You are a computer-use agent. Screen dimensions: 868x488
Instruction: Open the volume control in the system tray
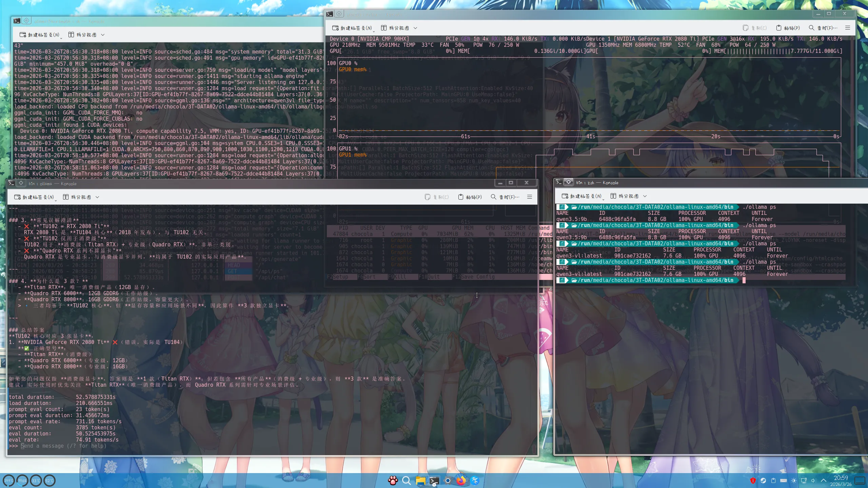[813, 481]
